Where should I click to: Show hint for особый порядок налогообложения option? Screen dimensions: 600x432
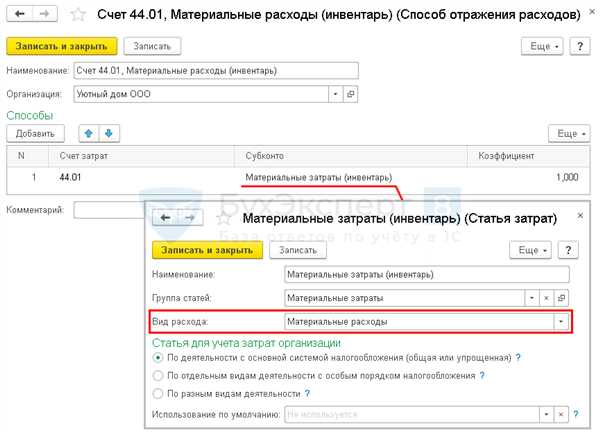[482, 375]
